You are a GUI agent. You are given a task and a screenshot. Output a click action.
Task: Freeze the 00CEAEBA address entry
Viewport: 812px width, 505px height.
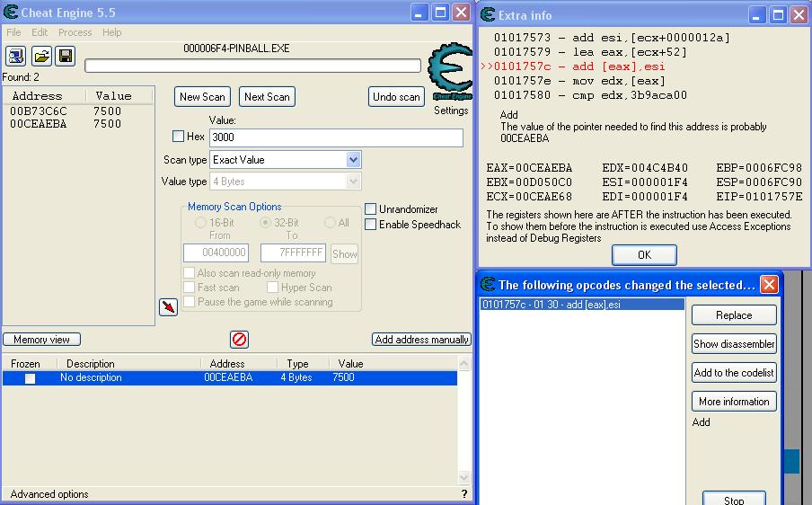[x=30, y=378]
